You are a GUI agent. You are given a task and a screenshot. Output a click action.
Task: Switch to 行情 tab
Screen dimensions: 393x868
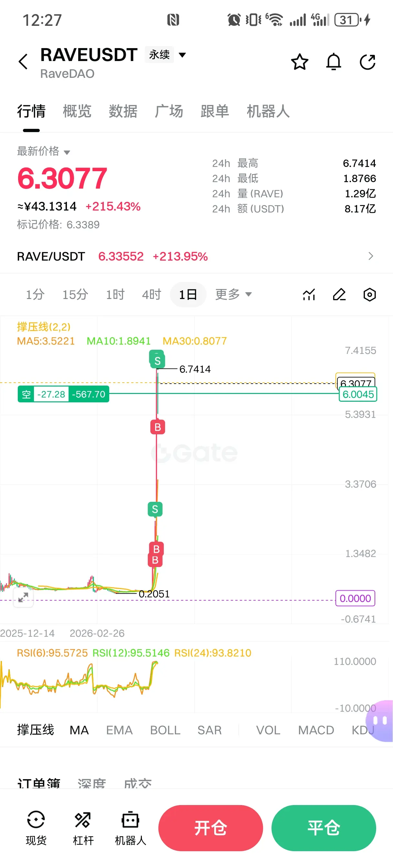(31, 111)
